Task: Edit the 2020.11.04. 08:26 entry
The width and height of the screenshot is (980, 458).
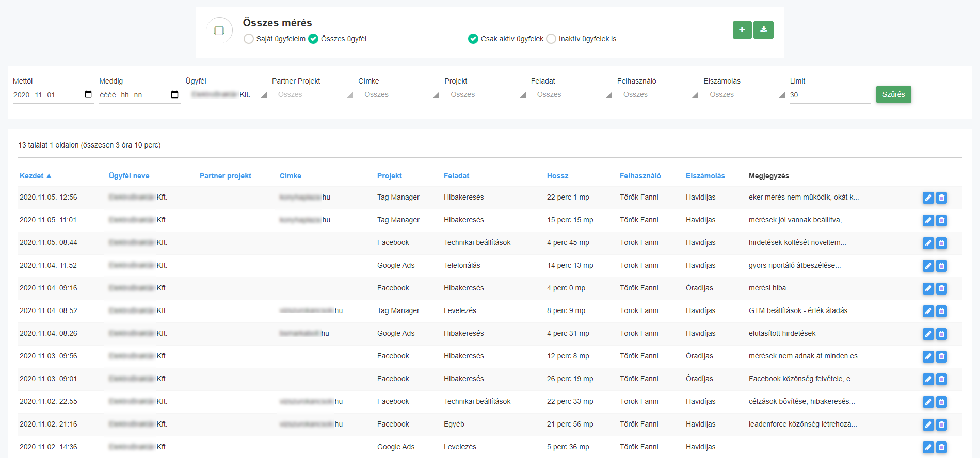Action: coord(928,334)
